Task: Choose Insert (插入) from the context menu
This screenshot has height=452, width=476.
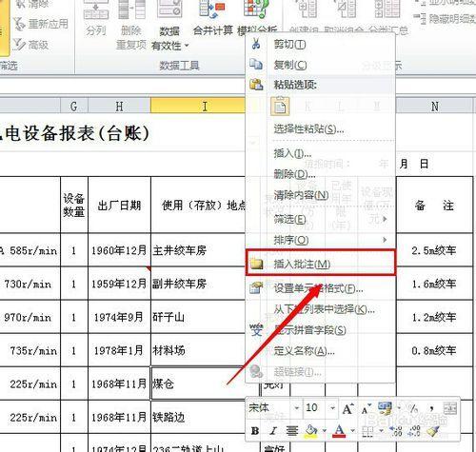Action: point(321,154)
